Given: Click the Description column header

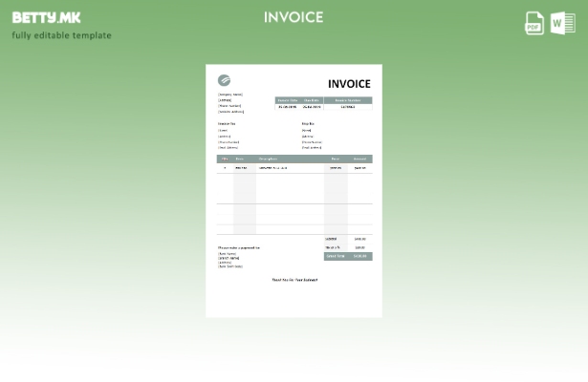Looking at the screenshot, I should point(268,159).
